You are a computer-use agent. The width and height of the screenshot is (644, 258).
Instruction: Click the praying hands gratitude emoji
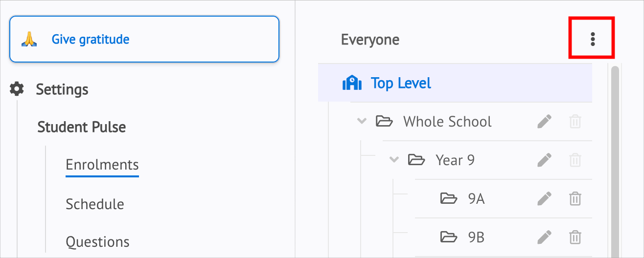coord(29,39)
